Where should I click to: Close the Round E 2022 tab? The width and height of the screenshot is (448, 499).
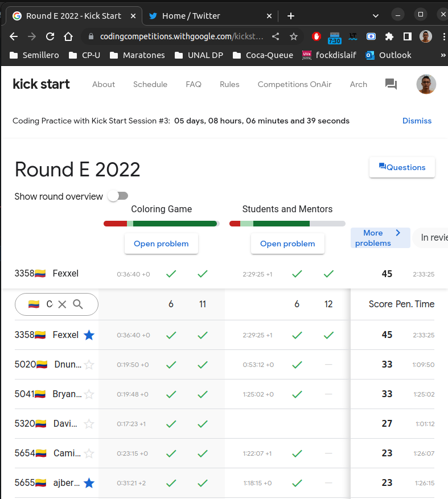click(133, 16)
